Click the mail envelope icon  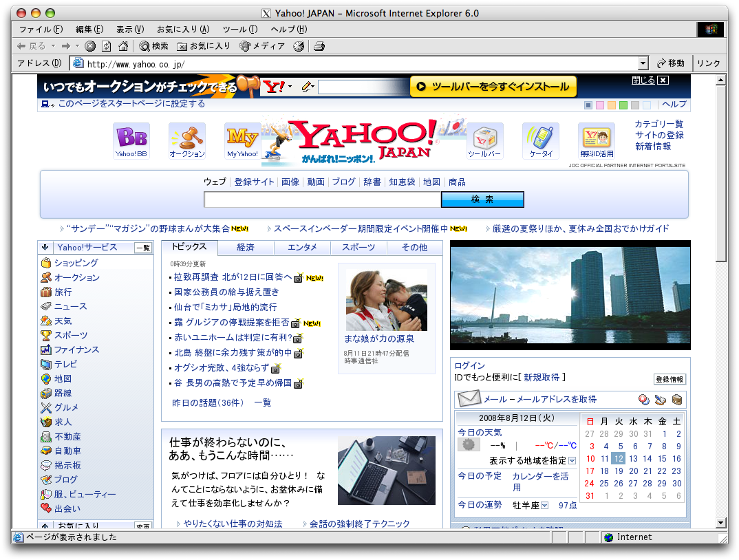(x=469, y=399)
